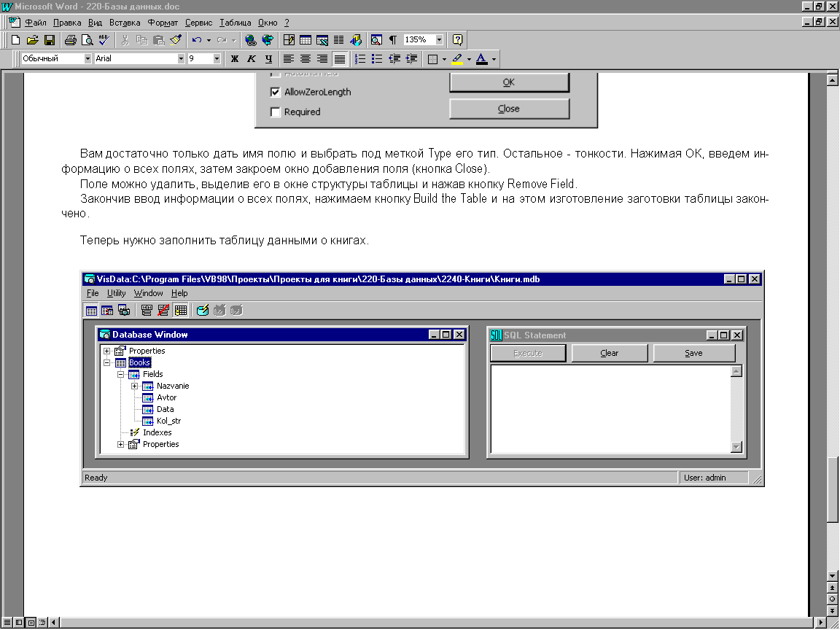Image resolution: width=840 pixels, height=630 pixels.
Task: Open the Help menu in VisData window
Action: (x=179, y=293)
